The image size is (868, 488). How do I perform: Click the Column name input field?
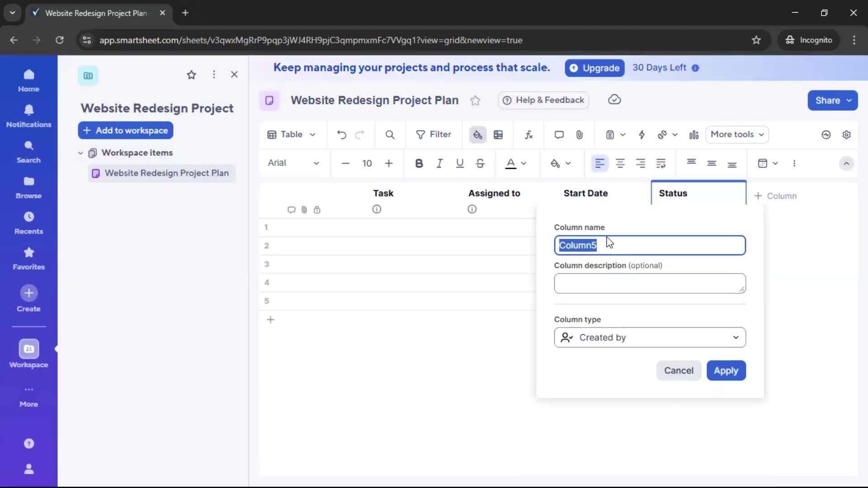(650, 245)
